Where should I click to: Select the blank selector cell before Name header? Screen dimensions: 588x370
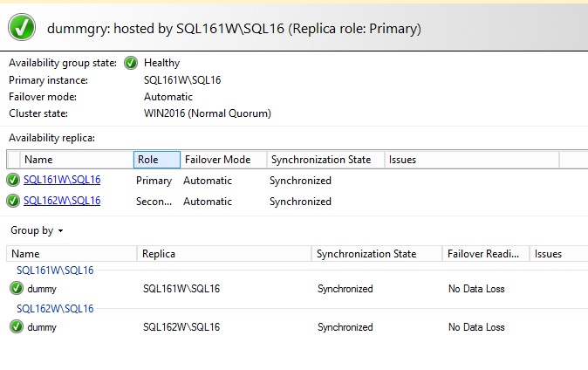pos(14,160)
